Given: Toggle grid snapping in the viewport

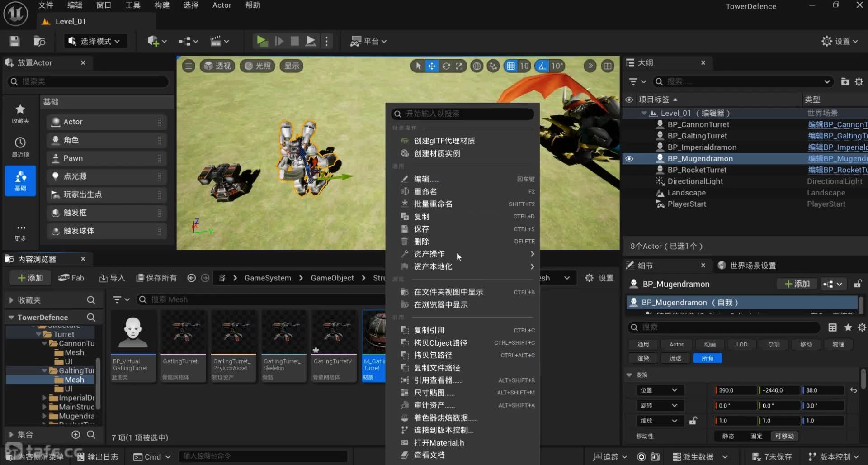Looking at the screenshot, I should tap(510, 66).
